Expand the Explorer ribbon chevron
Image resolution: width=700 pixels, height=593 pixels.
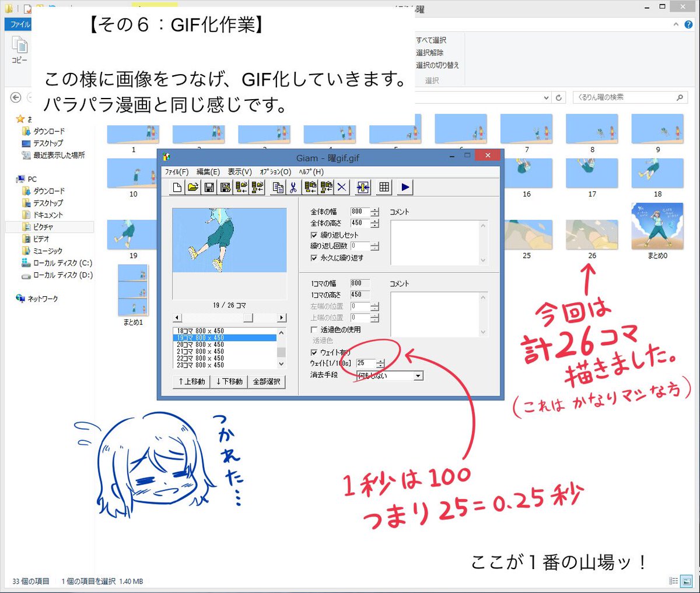click(676, 24)
